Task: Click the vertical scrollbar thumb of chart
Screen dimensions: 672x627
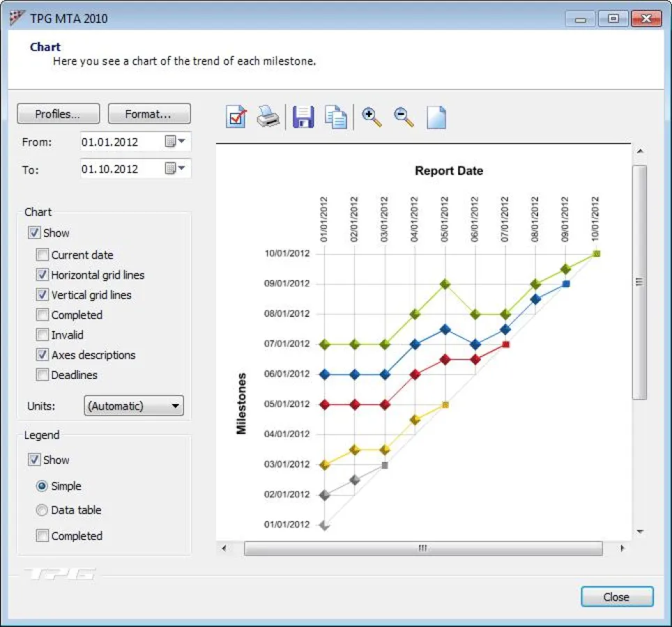Action: [x=639, y=282]
